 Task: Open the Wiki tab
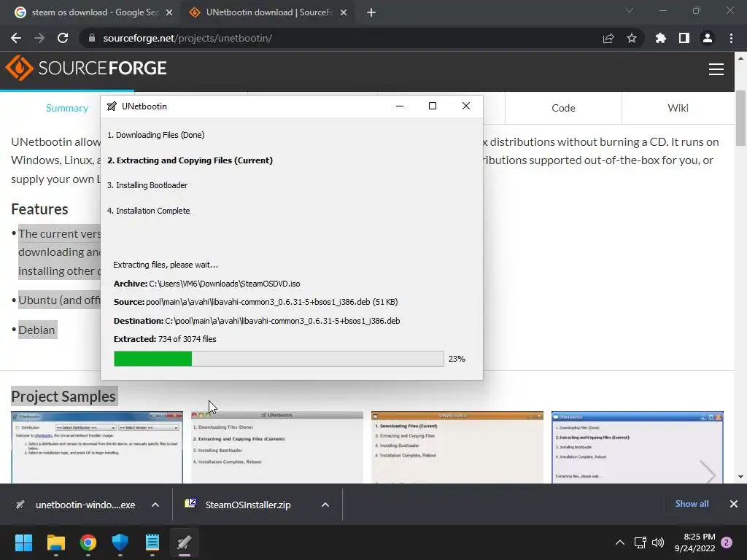[x=678, y=108]
